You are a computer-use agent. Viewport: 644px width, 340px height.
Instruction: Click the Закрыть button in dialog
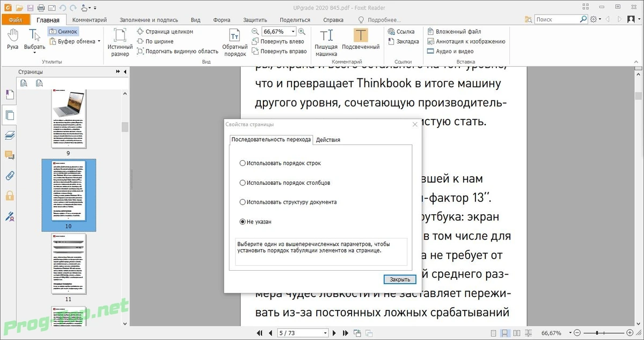(400, 279)
